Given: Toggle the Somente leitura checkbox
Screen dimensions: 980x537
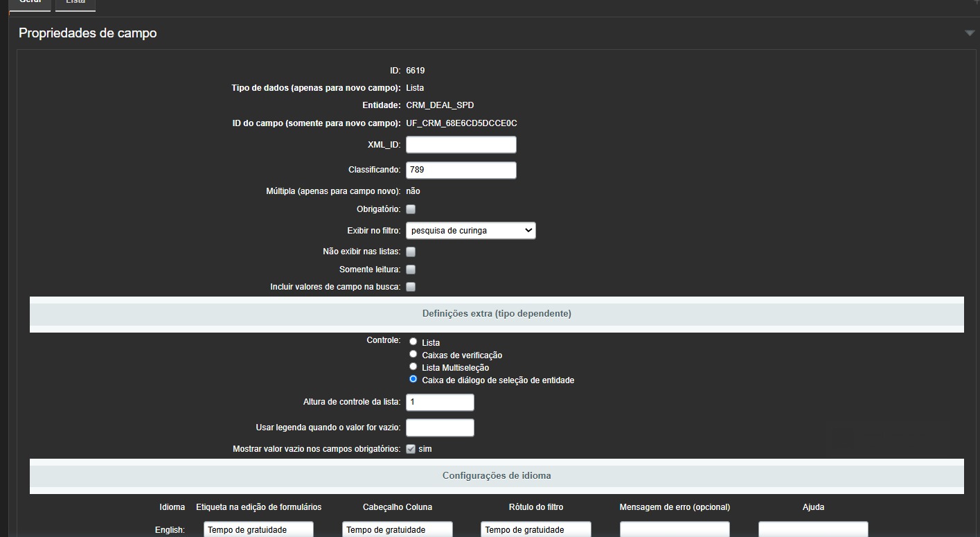Looking at the screenshot, I should (x=411, y=270).
